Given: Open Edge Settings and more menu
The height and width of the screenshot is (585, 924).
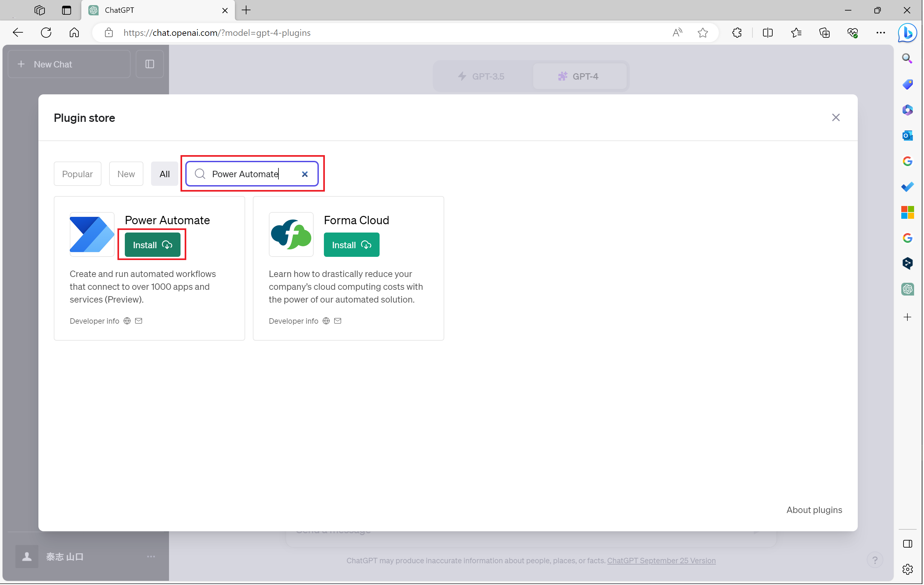Looking at the screenshot, I should click(881, 33).
